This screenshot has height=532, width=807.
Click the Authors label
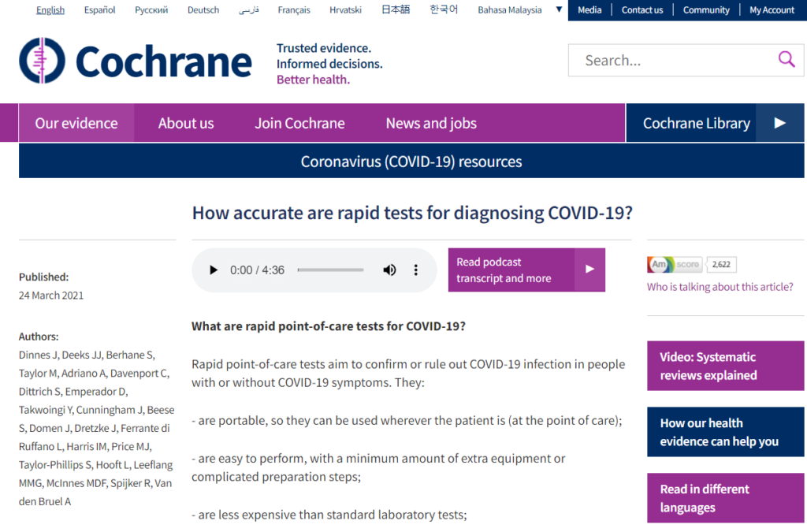[39, 337]
